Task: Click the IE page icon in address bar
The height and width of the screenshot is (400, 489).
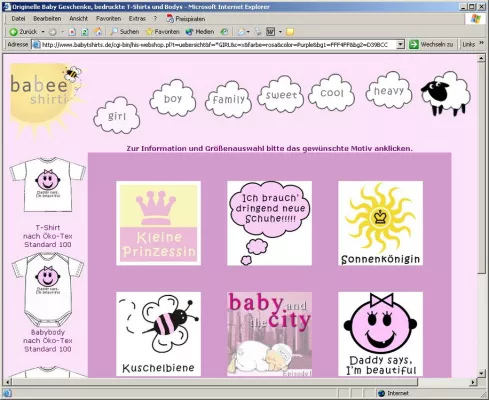Action: [36, 44]
